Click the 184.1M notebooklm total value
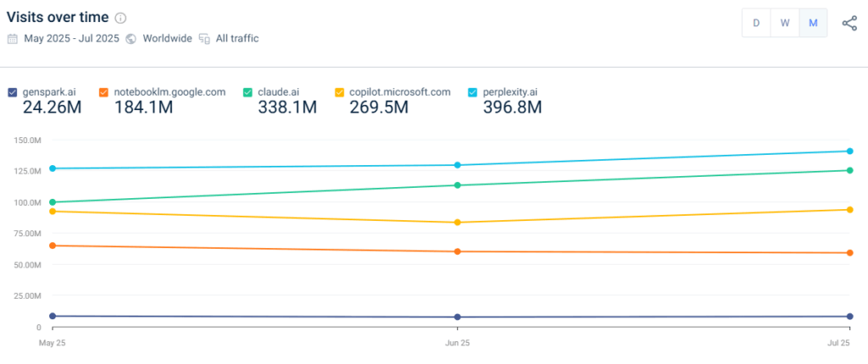This screenshot has width=868, height=364. pos(143,108)
